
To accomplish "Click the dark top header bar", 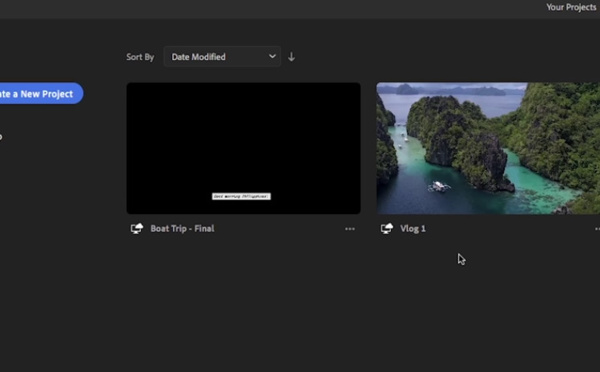I will click(x=268, y=9).
